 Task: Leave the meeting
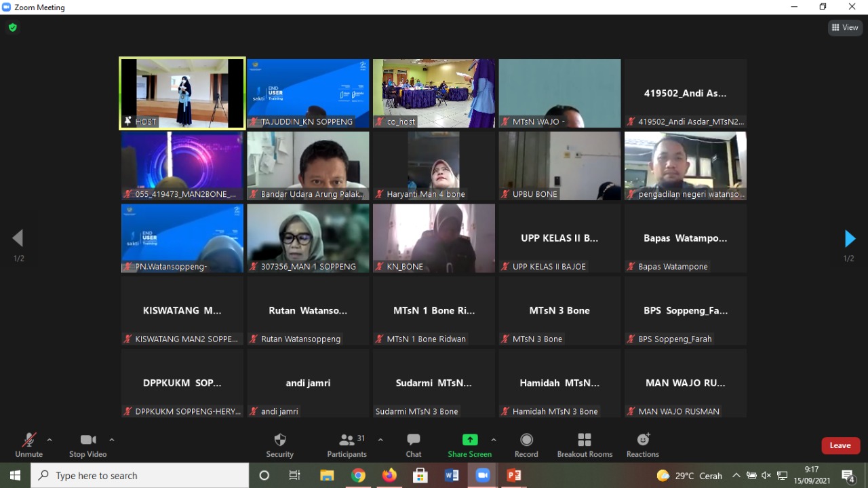[840, 445]
